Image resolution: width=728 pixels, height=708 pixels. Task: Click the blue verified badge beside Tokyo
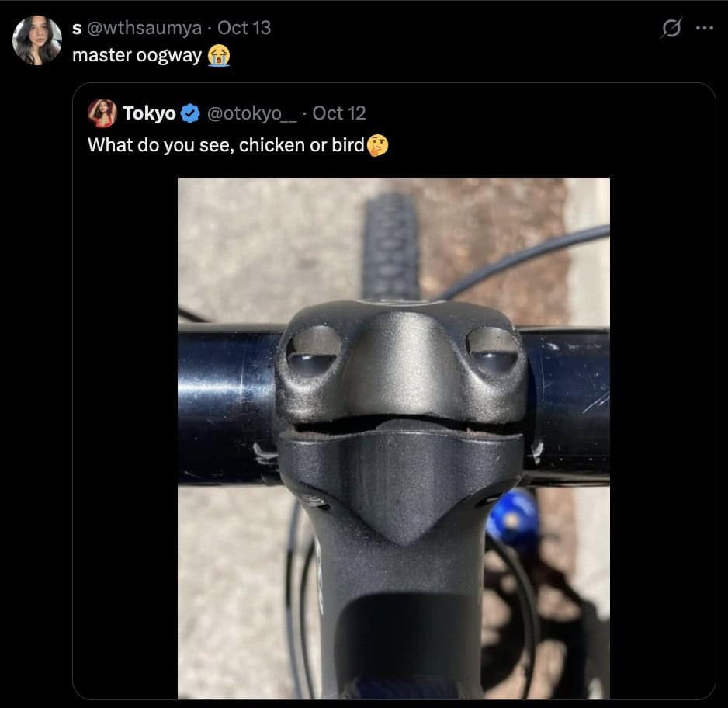(190, 114)
